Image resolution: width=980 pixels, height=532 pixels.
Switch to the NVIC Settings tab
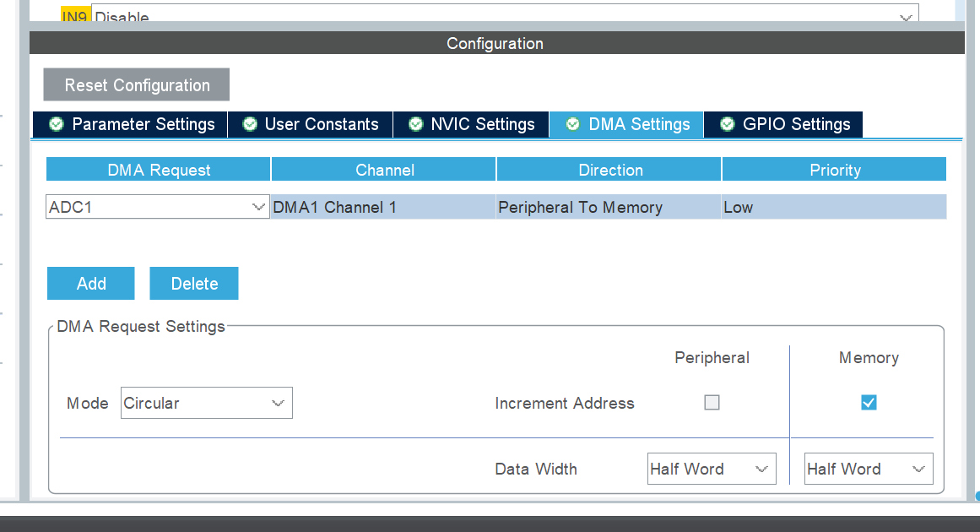click(470, 124)
